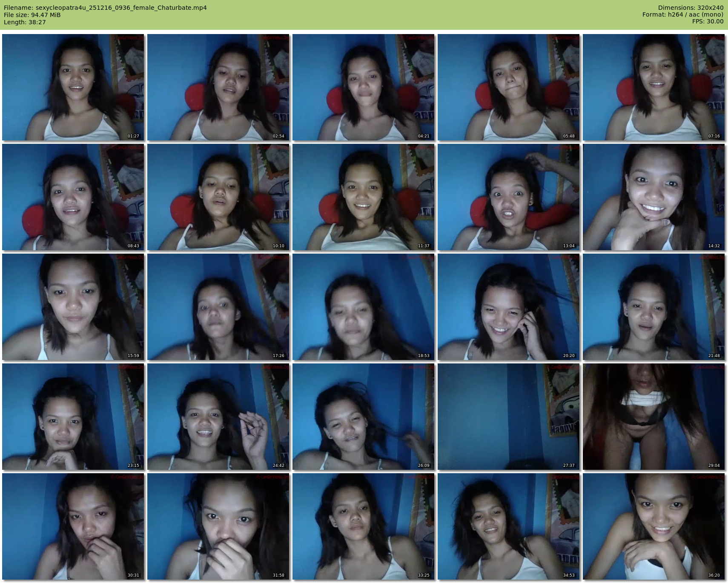Choose the frame at 18:53
The width and height of the screenshot is (728, 583).
pos(364,307)
